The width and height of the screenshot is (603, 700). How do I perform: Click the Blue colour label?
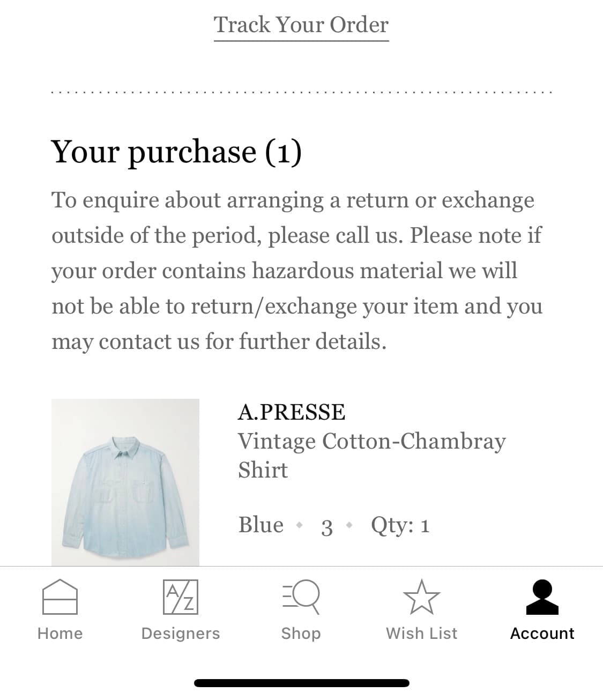[261, 525]
